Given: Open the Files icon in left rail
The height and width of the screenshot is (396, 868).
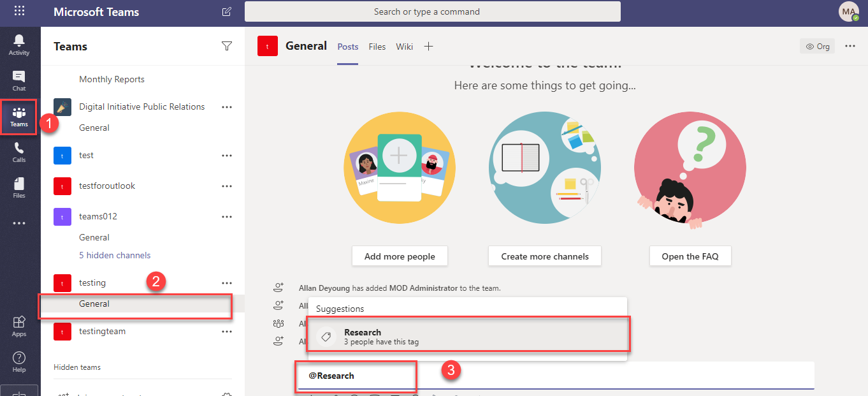Looking at the screenshot, I should click(x=19, y=187).
